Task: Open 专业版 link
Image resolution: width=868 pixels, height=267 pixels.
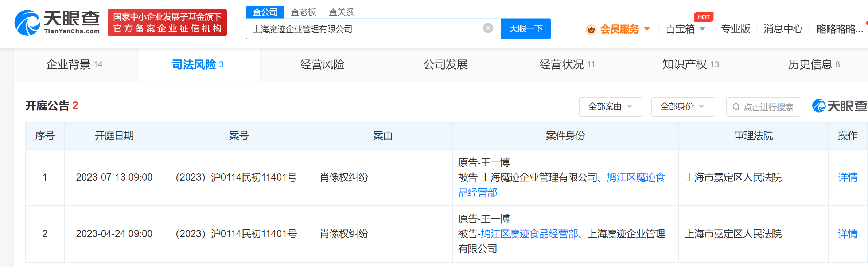Action: point(735,29)
